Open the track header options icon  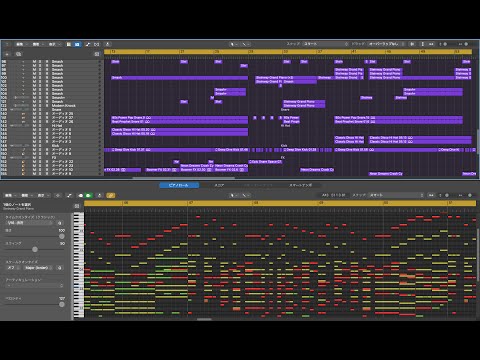tap(97, 54)
